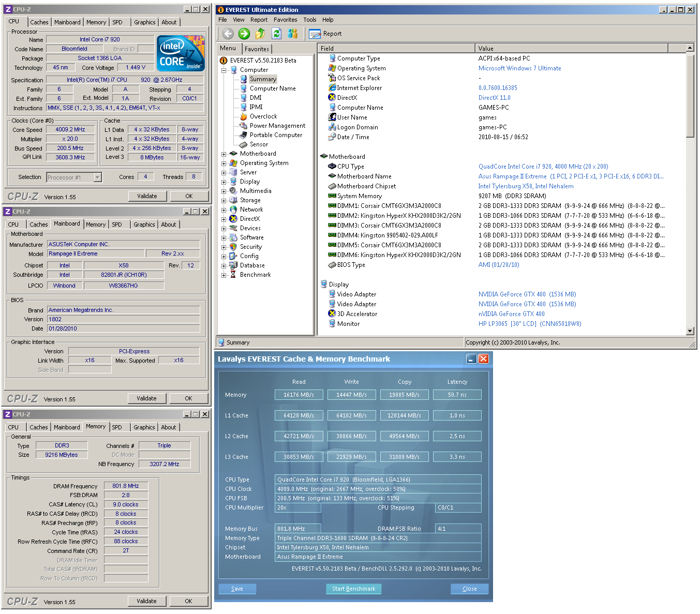Click the green Forward arrow in EVEREST toolbar
700x614 pixels.
[244, 34]
